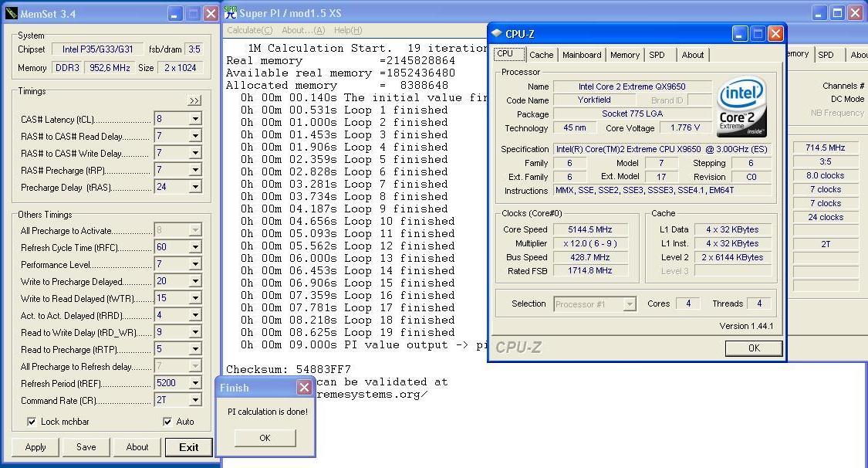Screen dimensions: 868x468
Task: Open the Write to Precharge Delayed dropdown
Action: click(x=195, y=281)
